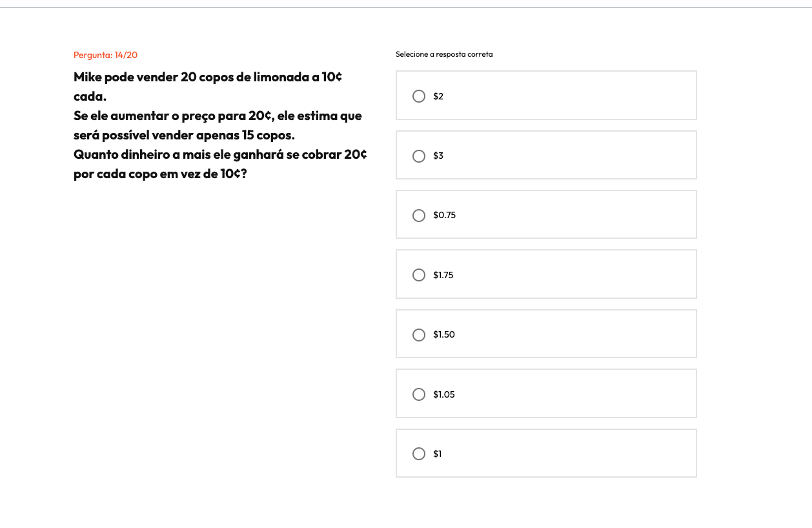
Task: Click the "$1.75" answer label text
Action: point(443,275)
